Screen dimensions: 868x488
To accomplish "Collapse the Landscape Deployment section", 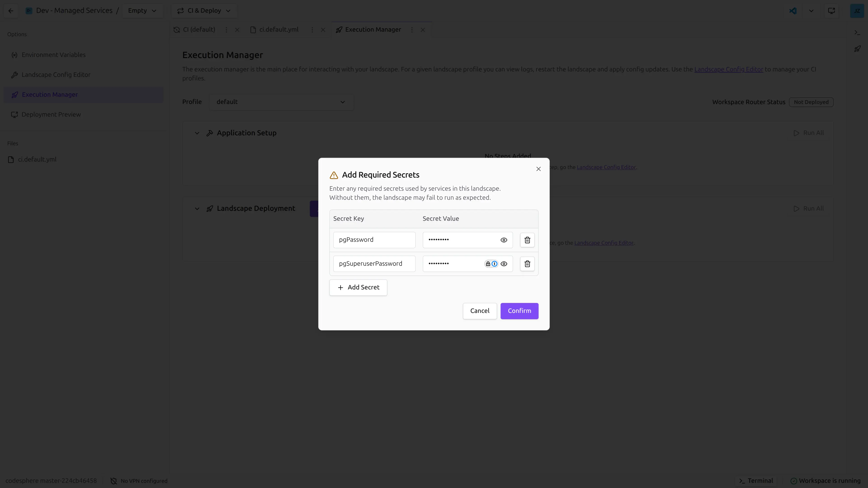I will pyautogui.click(x=197, y=209).
